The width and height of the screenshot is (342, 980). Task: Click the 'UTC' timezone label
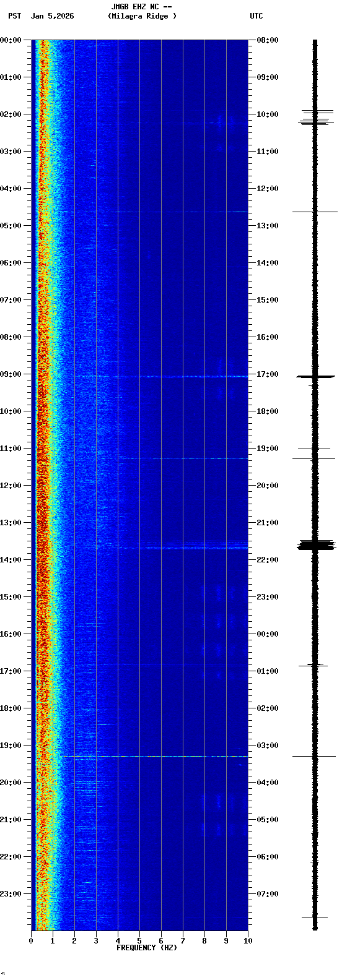(x=256, y=16)
